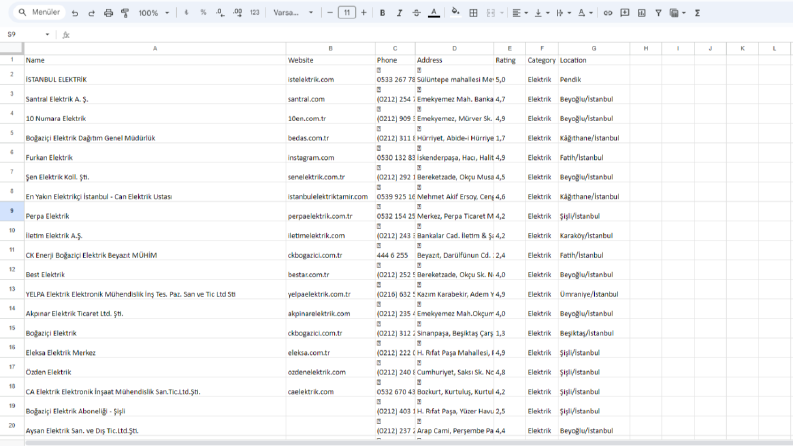Open the 123 number formats menu
The height and width of the screenshot is (446, 793).
coord(254,13)
